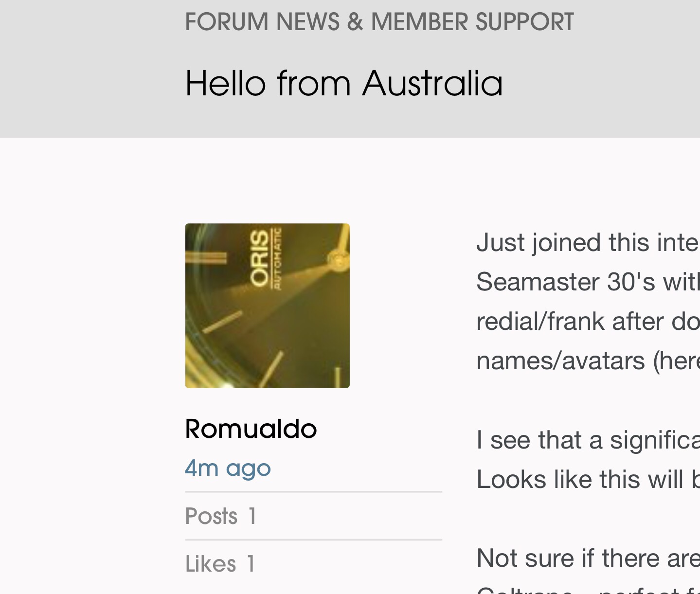
Task: Click the Likes count number 1
Action: click(251, 564)
